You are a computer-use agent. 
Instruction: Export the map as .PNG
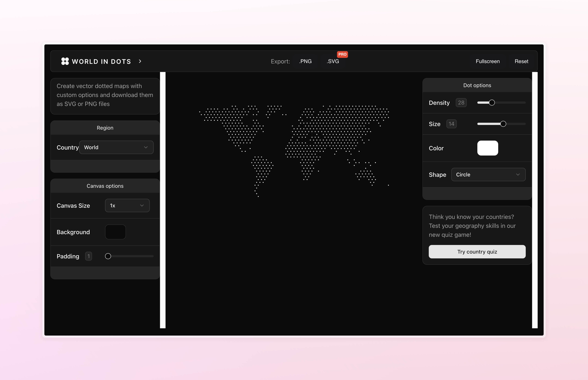[305, 61]
